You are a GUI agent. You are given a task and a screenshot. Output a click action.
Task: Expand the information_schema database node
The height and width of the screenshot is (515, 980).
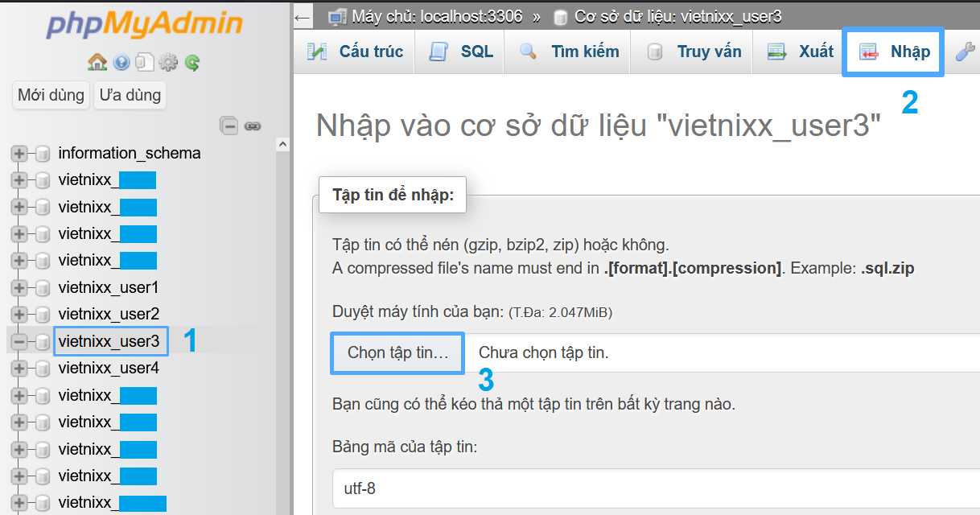pyautogui.click(x=19, y=153)
